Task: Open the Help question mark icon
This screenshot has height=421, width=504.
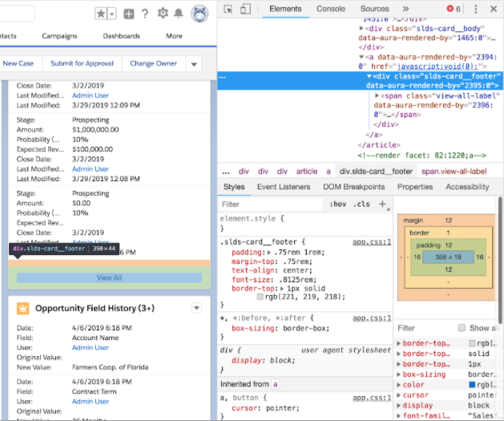Action: 144,14
